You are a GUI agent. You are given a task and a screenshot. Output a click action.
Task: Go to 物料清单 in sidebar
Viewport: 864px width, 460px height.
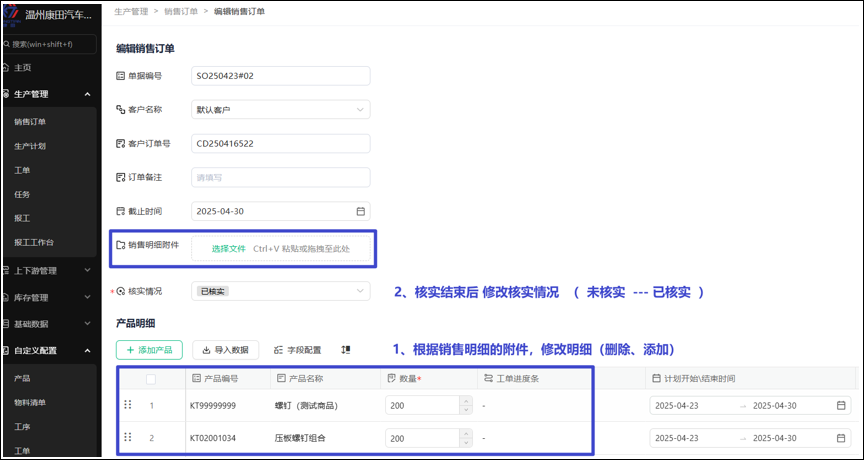click(30, 403)
